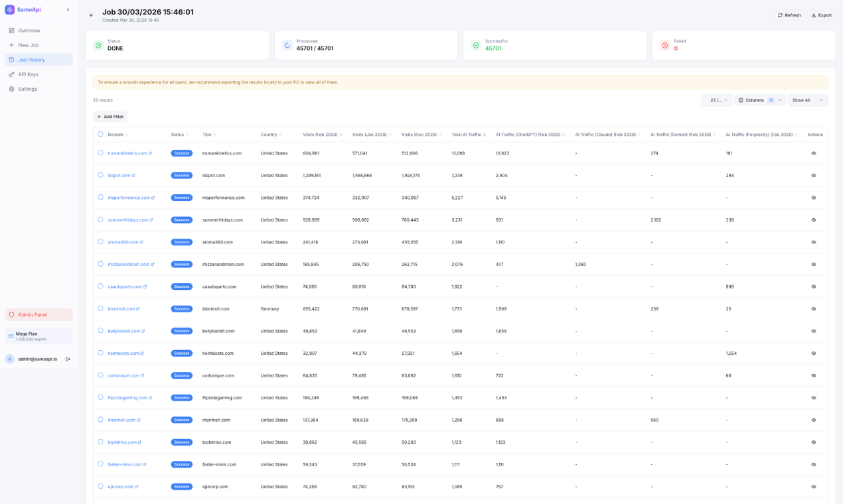Check the cottonique.com row checkbox
This screenshot has height=504, width=843.
point(101,375)
